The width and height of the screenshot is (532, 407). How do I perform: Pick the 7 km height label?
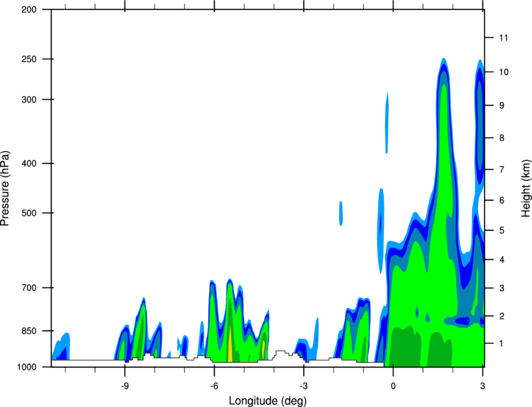(501, 170)
